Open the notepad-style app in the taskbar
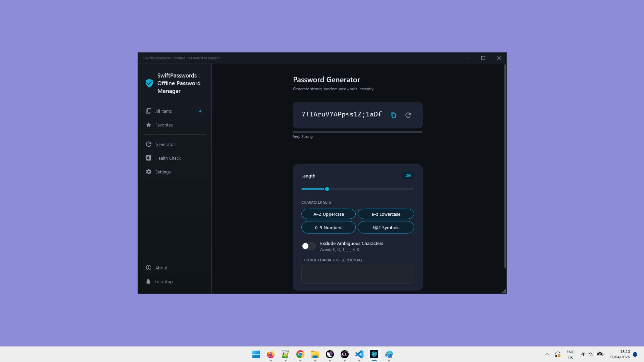Screen dimensions: 644x362 pos(285,354)
